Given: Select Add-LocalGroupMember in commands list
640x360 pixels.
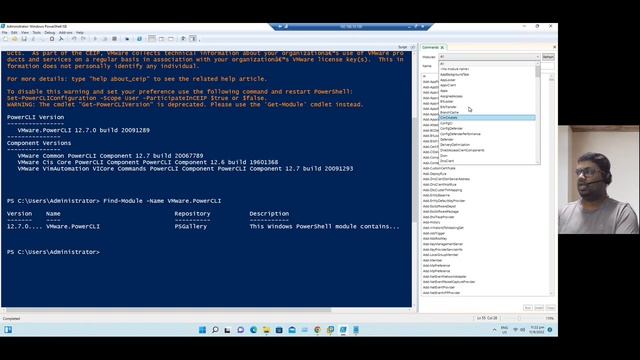Looking at the screenshot, I should point(440,255).
